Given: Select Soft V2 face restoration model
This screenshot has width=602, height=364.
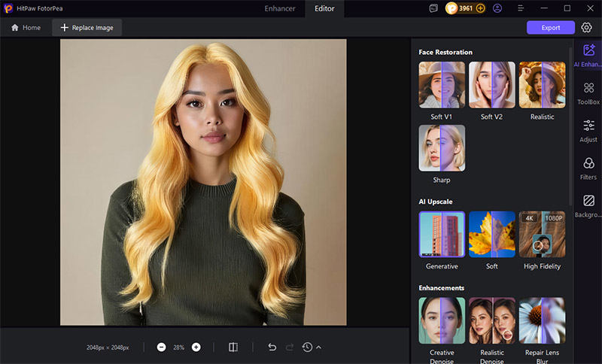Looking at the screenshot, I should 492,85.
